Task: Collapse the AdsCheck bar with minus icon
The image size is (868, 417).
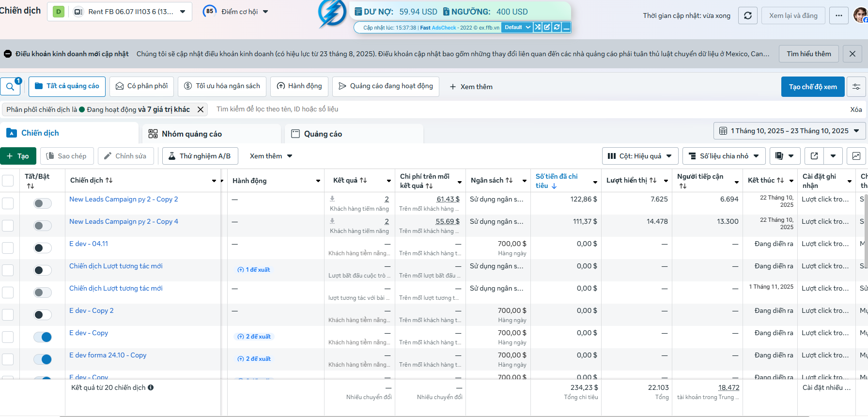Action: (x=566, y=27)
